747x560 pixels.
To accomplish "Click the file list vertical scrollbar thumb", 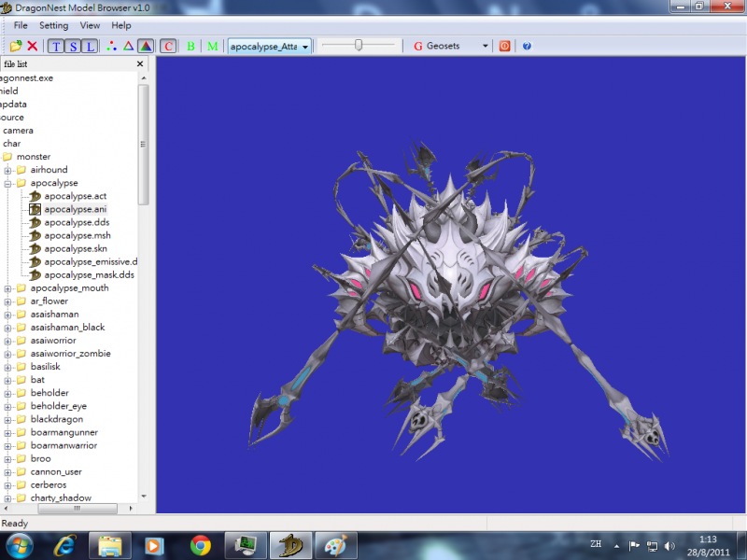I will pos(143,145).
